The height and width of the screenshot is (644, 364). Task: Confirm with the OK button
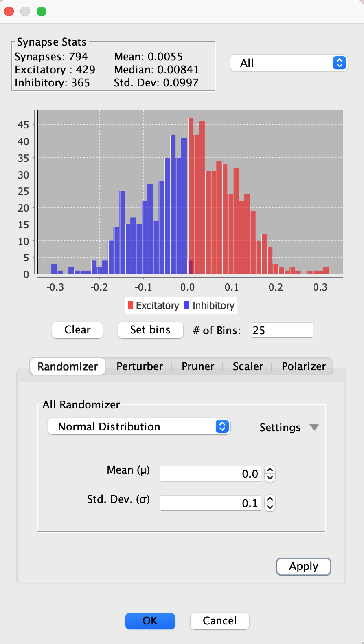(150, 621)
